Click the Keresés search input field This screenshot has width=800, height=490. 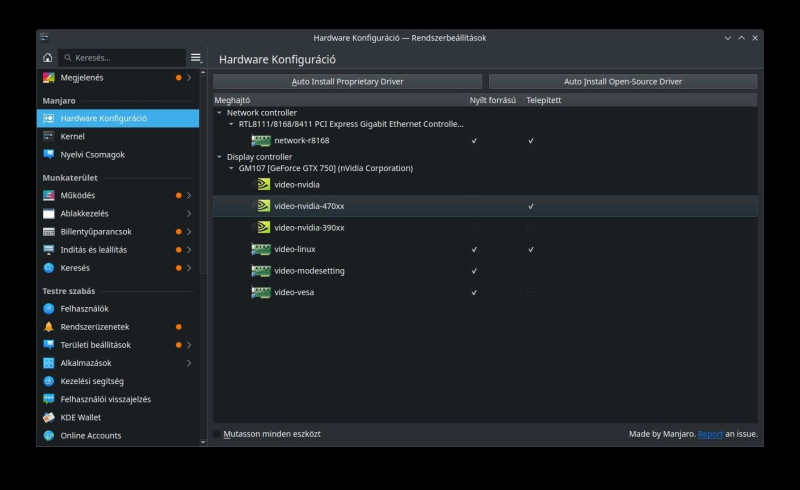[122, 58]
